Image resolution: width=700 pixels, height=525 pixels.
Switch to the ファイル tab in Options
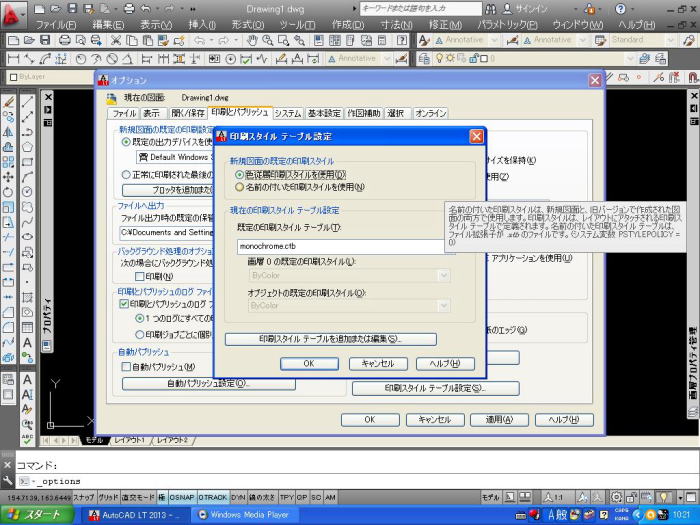click(x=124, y=113)
